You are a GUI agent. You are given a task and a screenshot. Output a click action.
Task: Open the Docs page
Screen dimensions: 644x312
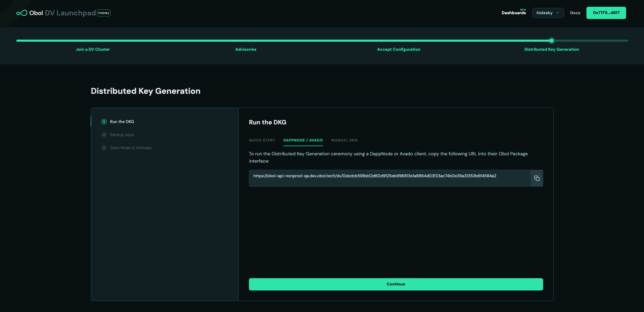click(x=575, y=13)
